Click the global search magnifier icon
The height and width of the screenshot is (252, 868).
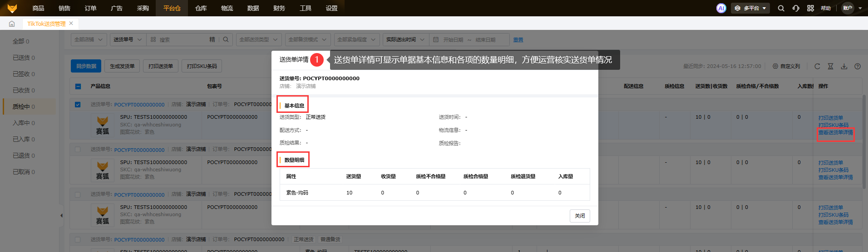pos(781,8)
